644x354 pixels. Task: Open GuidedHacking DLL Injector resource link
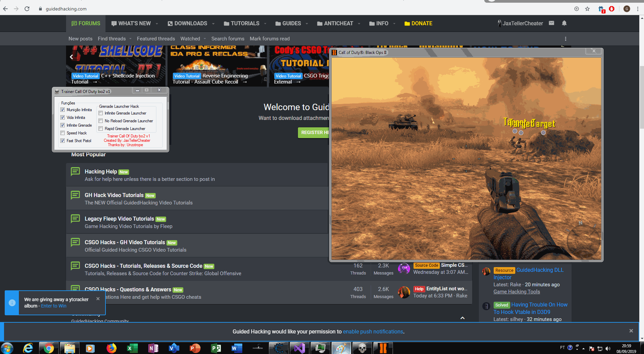528,273
